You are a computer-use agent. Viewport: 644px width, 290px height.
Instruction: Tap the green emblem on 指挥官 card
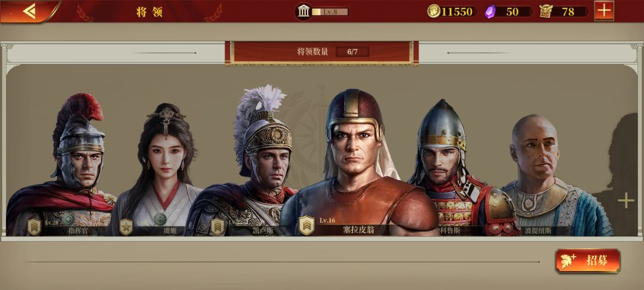(68, 219)
